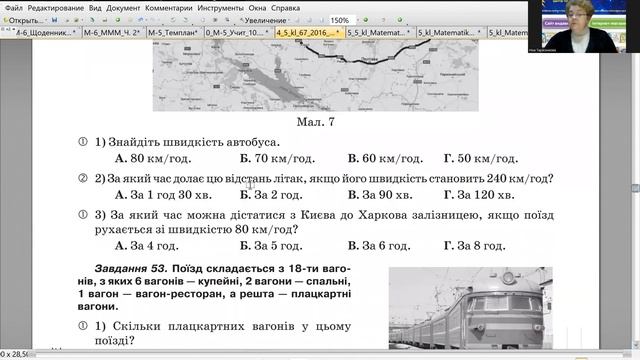Screen dimensions: 640x360
Task: Click the blue Save disk icon
Action: point(54,20)
